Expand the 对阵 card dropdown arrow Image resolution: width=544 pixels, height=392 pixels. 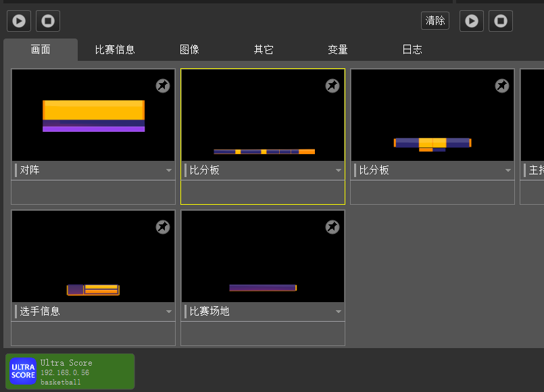[169, 171]
